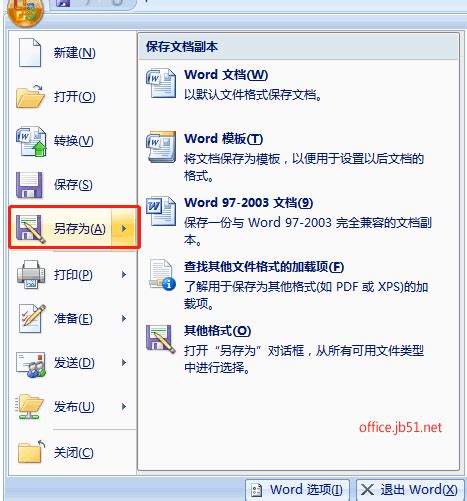
Task: Click the 发送(D) envelope with people icon
Action: (31, 364)
